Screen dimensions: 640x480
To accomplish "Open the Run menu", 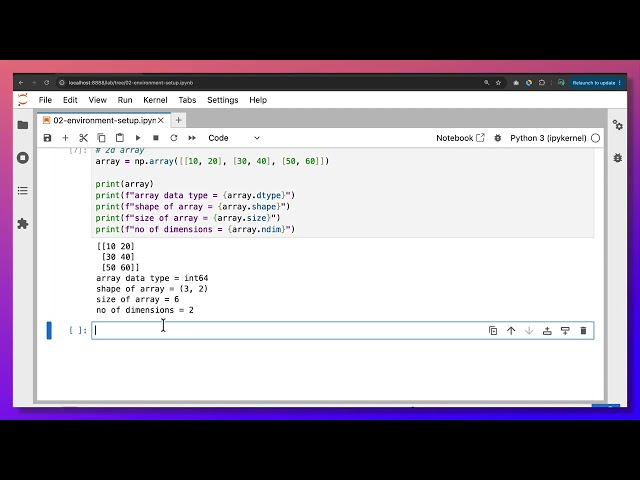I will click(x=125, y=100).
